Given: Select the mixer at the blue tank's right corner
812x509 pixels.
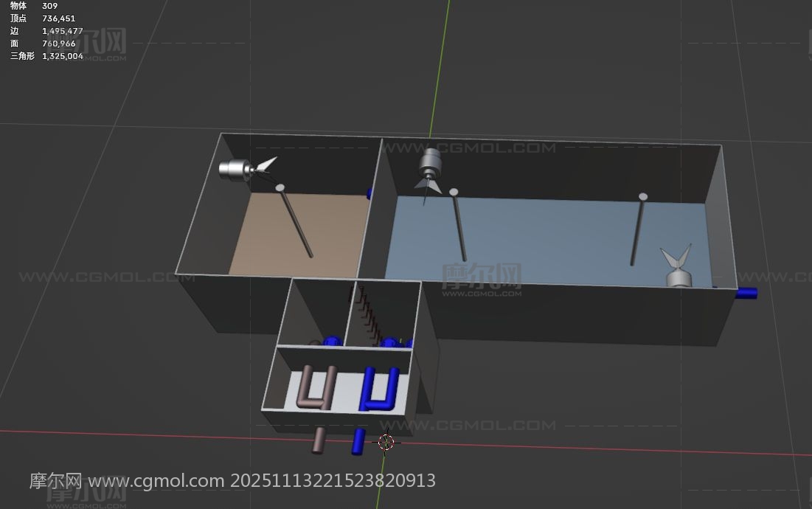Looking at the screenshot, I should pyautogui.click(x=678, y=268).
